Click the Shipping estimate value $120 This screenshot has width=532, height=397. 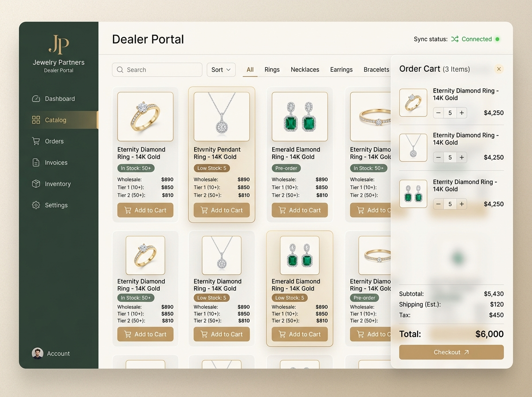click(497, 304)
